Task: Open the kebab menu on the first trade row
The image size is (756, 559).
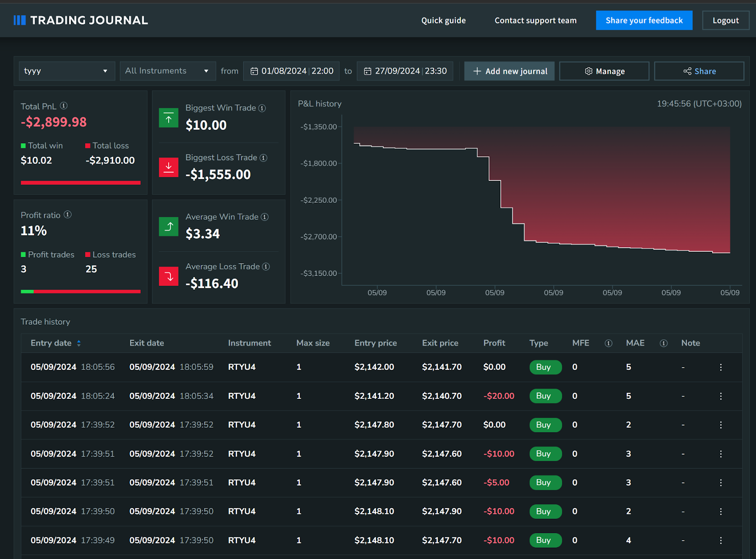Action: coord(721,367)
